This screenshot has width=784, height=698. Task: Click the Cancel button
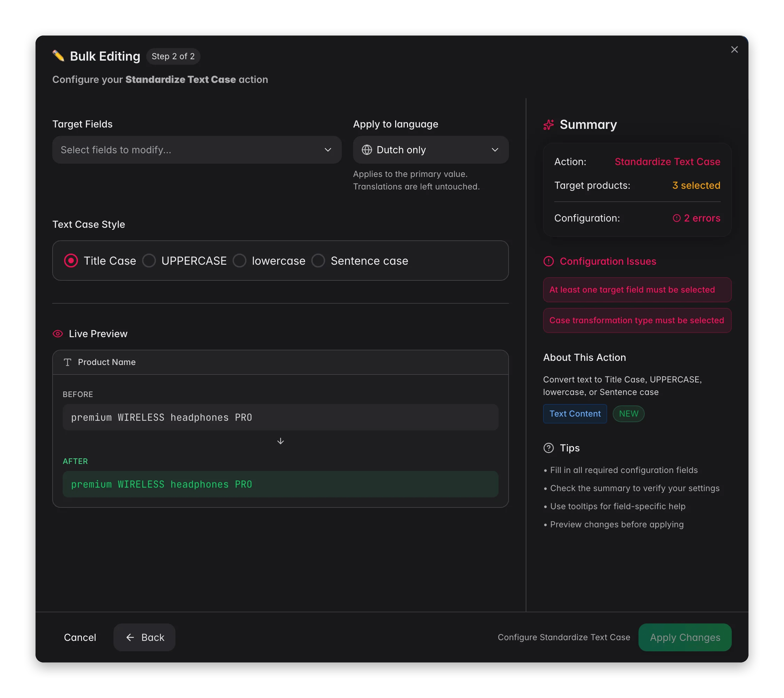tap(80, 637)
